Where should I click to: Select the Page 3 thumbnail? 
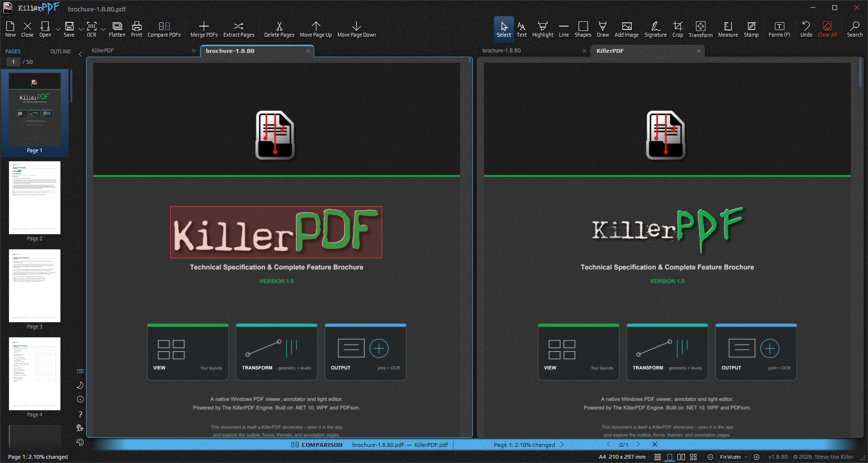coord(35,289)
